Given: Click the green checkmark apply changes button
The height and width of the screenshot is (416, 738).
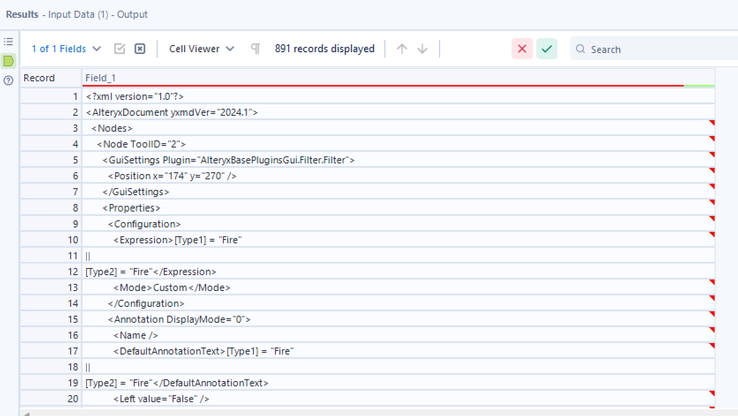Looking at the screenshot, I should 547,49.
